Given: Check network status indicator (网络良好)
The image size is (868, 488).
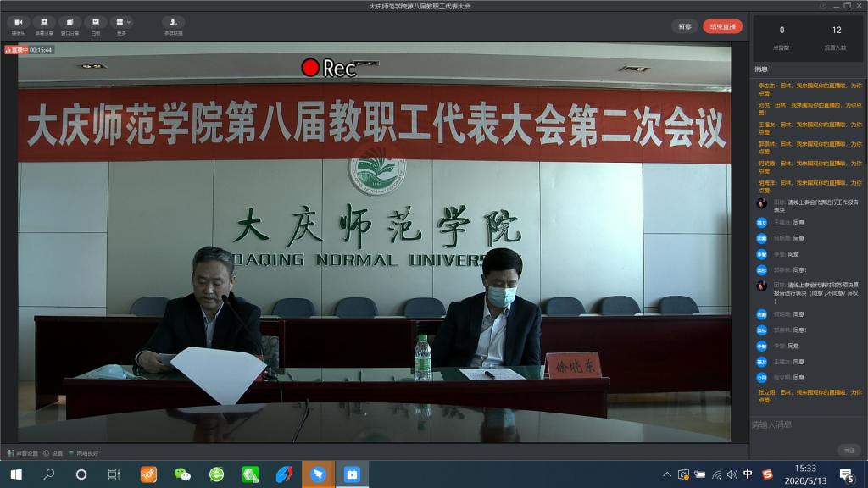Looking at the screenshot, I should click(83, 453).
